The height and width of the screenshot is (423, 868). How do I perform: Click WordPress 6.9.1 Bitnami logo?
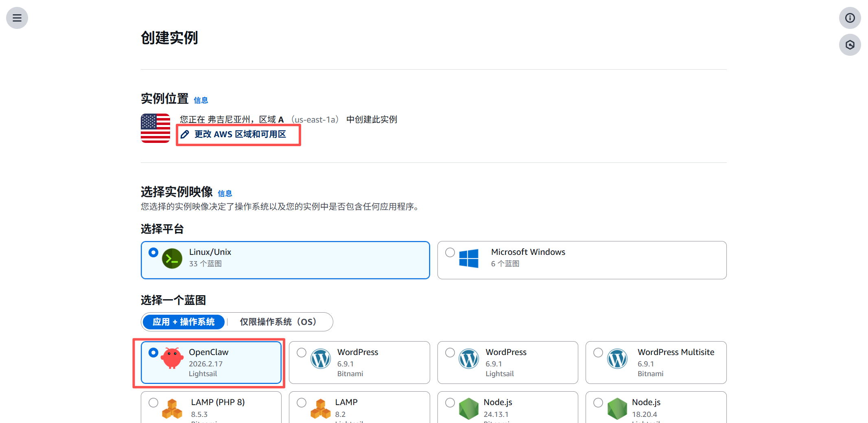[321, 359]
